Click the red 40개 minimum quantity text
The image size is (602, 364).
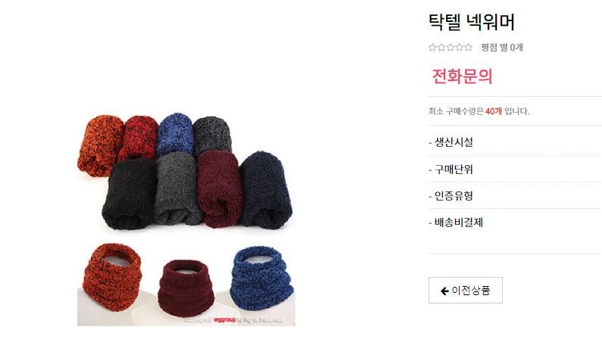pyautogui.click(x=494, y=111)
